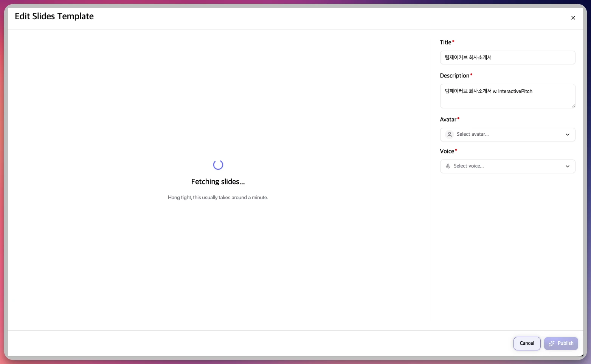Viewport: 591px width, 364px height.
Task: Click the Voice field label
Action: [x=447, y=151]
